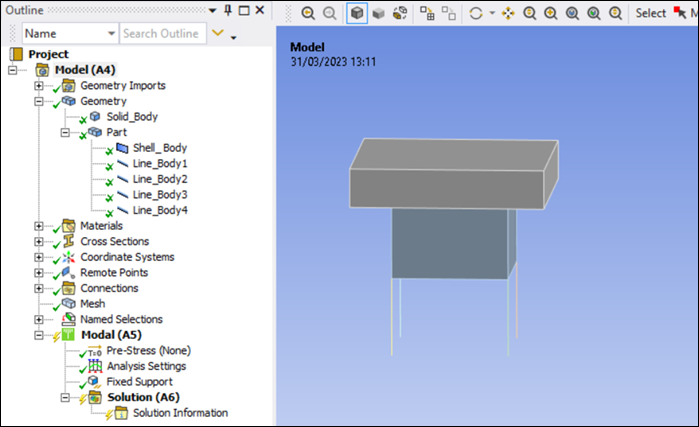Viewport: 699px width, 427px height.
Task: Toggle the thick shell display cube icon
Action: [379, 13]
